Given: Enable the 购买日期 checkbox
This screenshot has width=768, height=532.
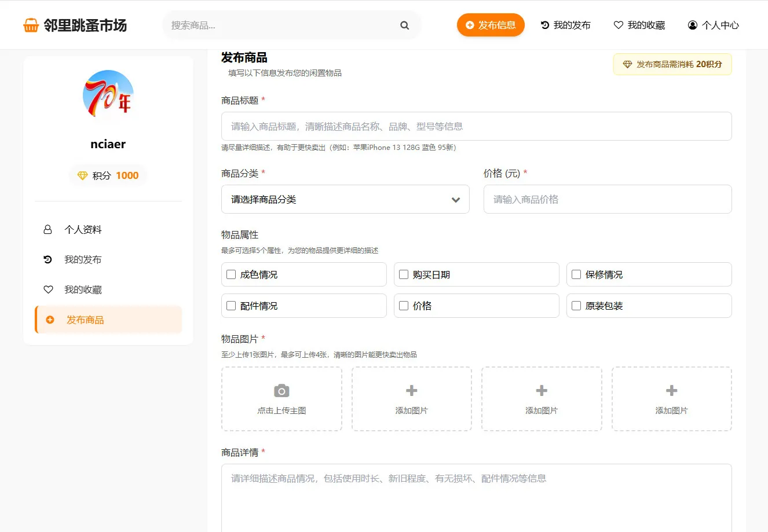Looking at the screenshot, I should tap(404, 274).
